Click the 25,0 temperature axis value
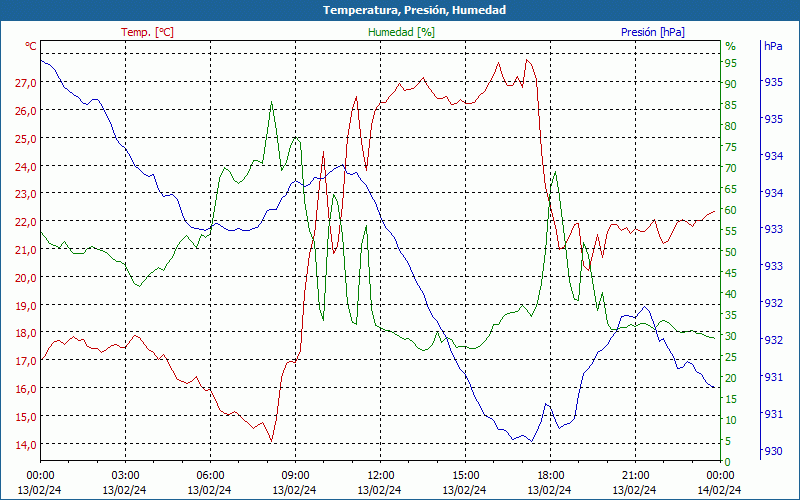800x500 pixels. [26, 139]
